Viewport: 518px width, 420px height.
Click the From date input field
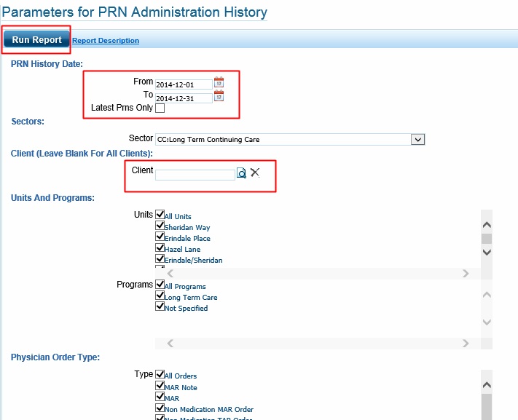coord(184,84)
